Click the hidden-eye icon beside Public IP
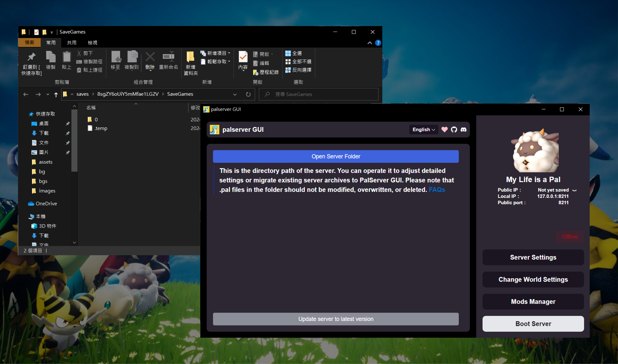Image resolution: width=618 pixels, height=364 pixels. [574, 190]
